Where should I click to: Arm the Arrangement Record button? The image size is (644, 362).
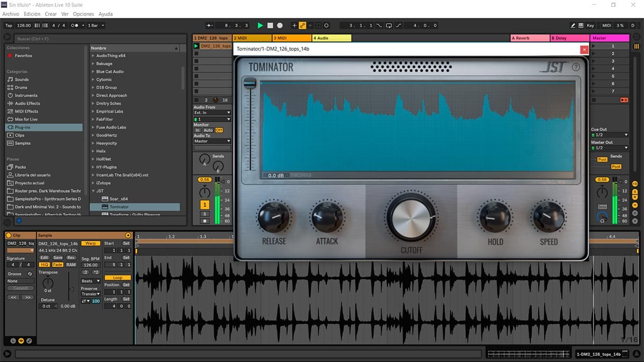pos(280,25)
